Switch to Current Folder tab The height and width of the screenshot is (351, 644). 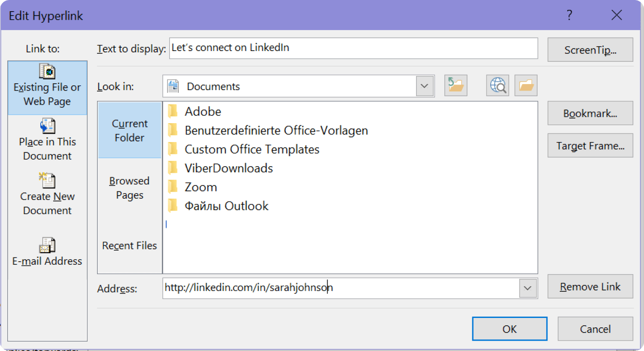(x=130, y=130)
